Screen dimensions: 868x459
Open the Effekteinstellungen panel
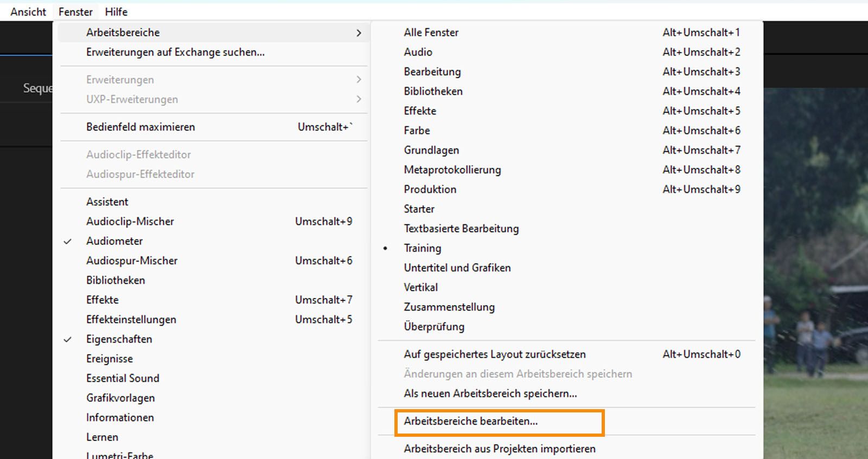point(131,320)
